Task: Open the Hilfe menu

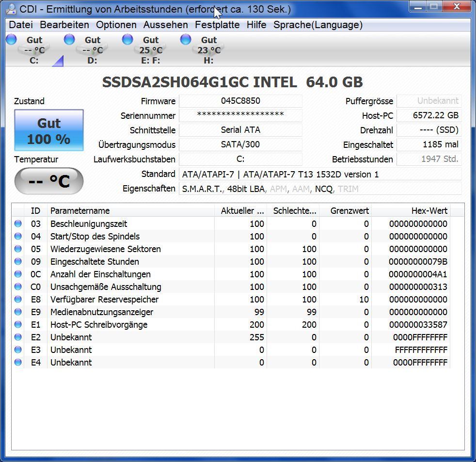Action: (256, 25)
